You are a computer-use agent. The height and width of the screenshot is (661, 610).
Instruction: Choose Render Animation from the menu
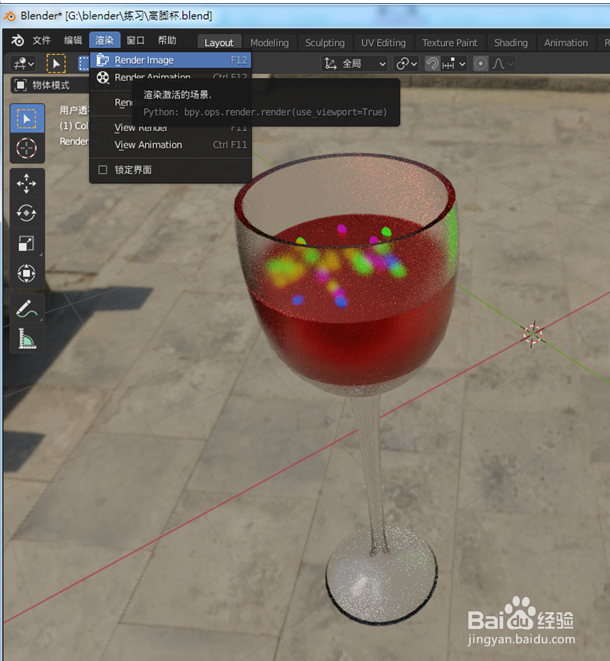coord(171,77)
